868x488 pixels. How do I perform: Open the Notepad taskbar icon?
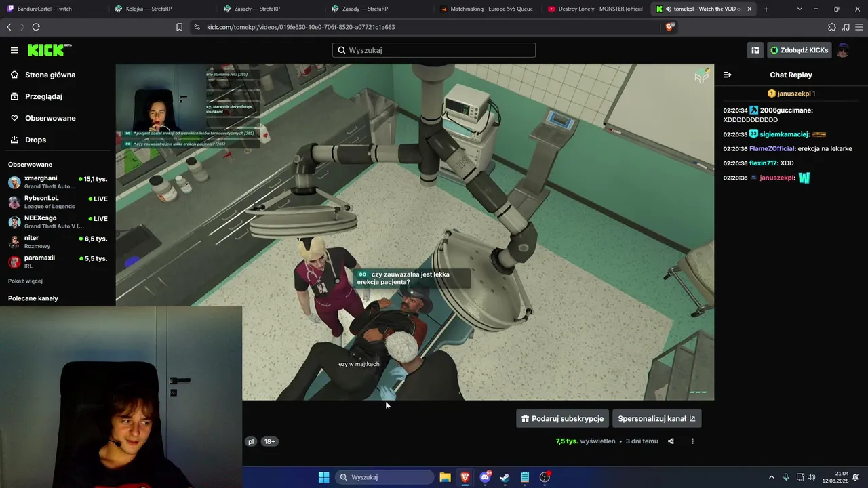pyautogui.click(x=525, y=477)
